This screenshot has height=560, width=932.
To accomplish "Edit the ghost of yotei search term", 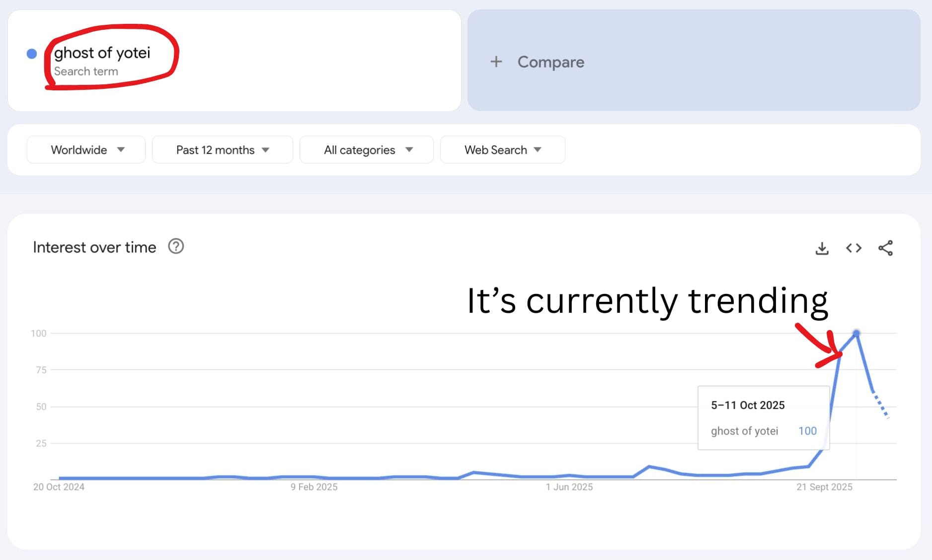I will click(102, 53).
